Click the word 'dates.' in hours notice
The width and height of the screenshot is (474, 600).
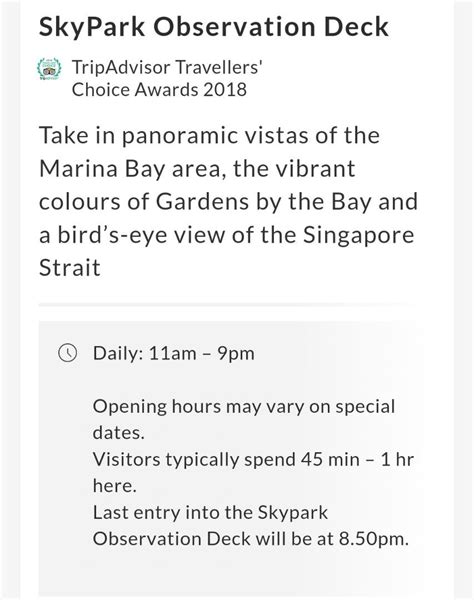(119, 433)
